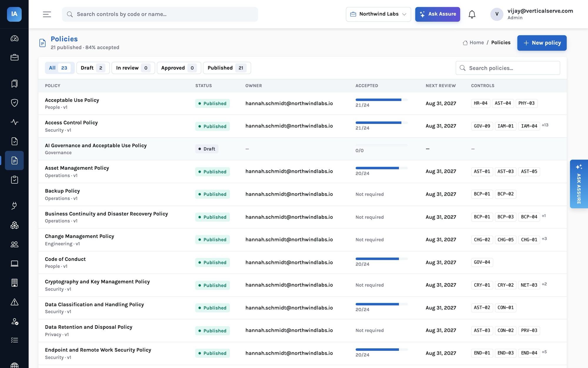Click the CRY-01 control tag
The width and height of the screenshot is (588, 368).
[x=482, y=285]
